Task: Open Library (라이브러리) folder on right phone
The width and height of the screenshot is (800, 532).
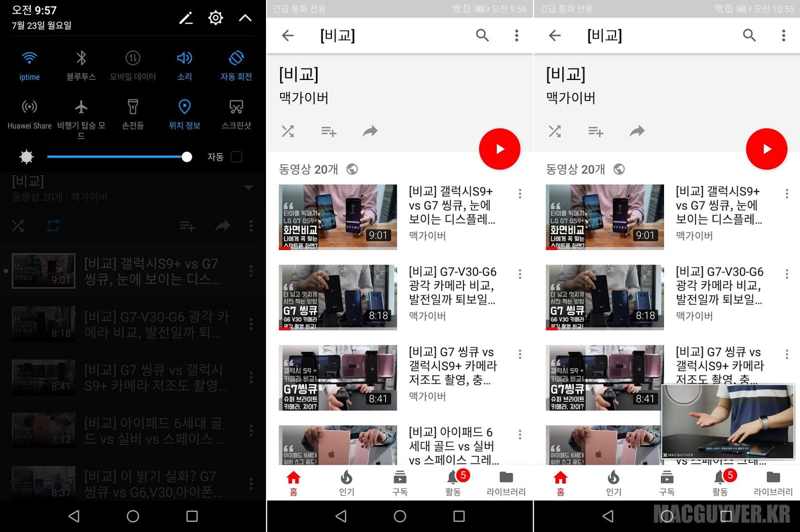Action: coord(773,483)
